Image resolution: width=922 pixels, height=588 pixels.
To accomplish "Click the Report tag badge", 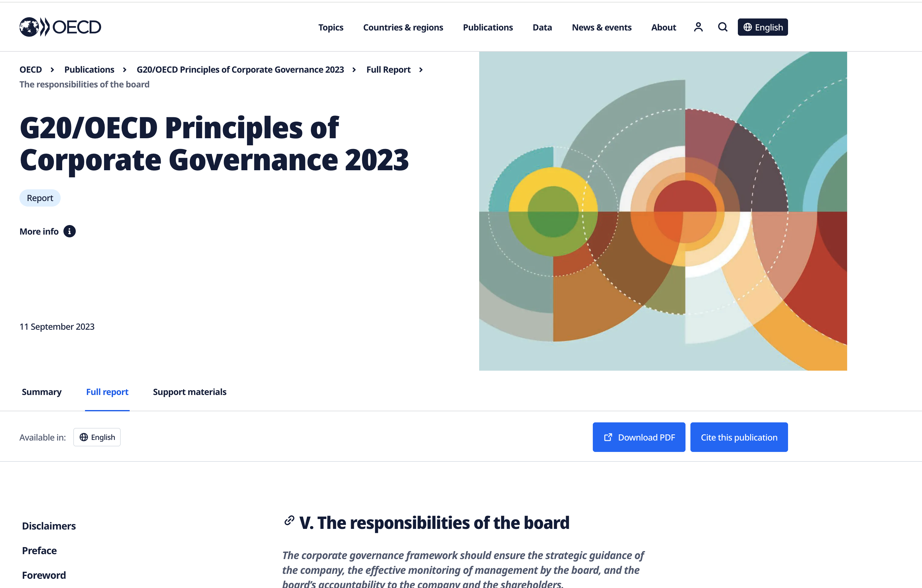I will (x=40, y=198).
